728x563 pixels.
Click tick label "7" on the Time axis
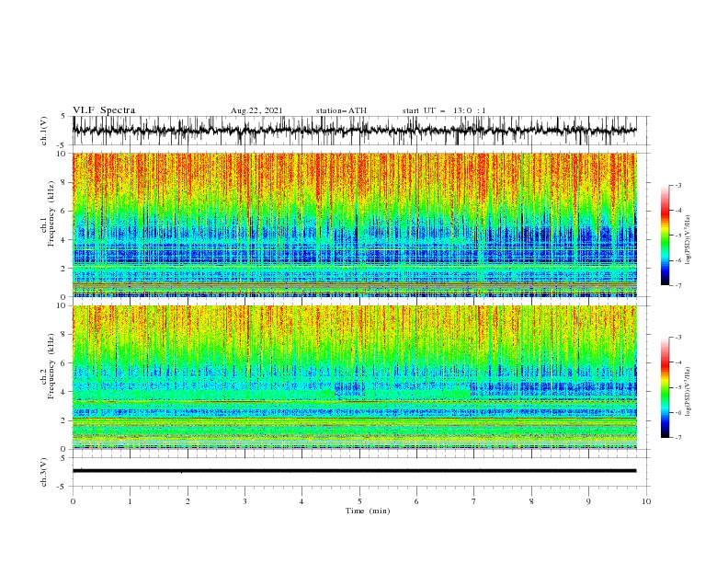point(474,501)
